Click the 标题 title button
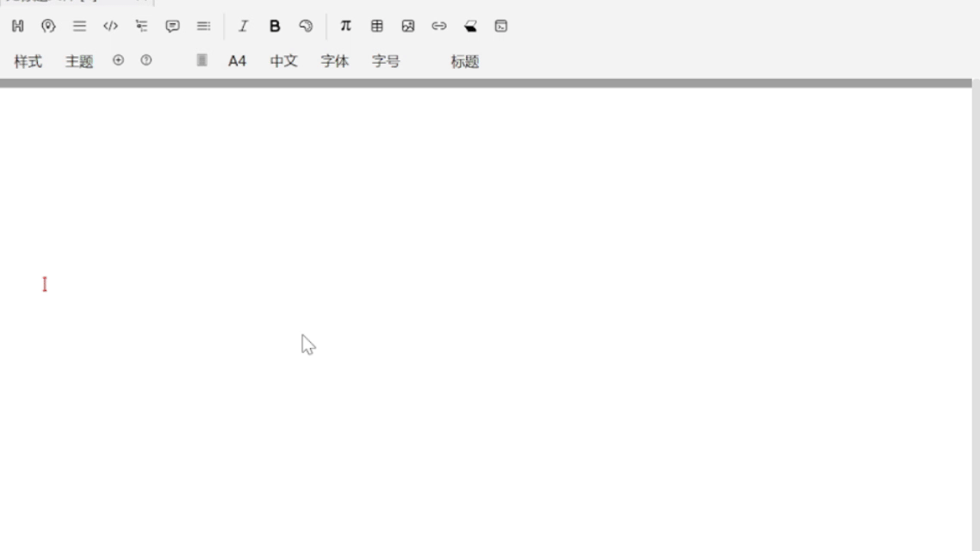The width and height of the screenshot is (980, 551). pyautogui.click(x=465, y=60)
